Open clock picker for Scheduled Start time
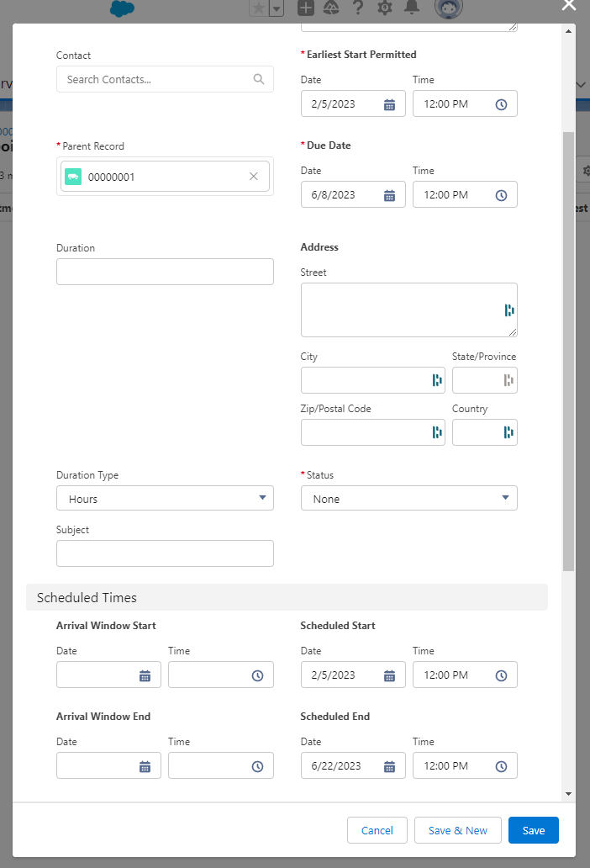 (x=501, y=675)
